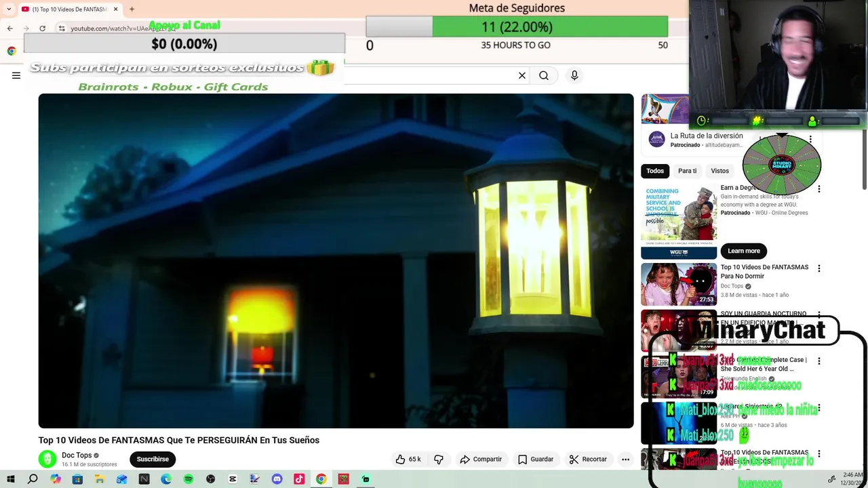Open the Doc Tops channel name link
This screenshot has height=488, width=868.
[x=77, y=455]
